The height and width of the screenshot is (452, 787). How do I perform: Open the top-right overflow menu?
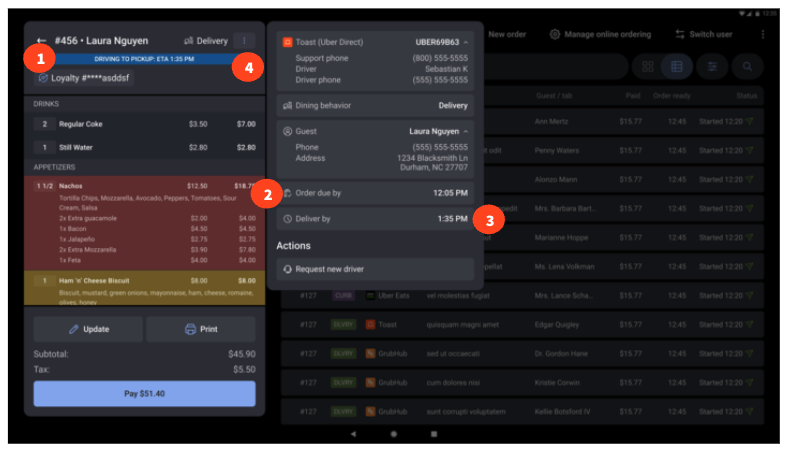[763, 34]
